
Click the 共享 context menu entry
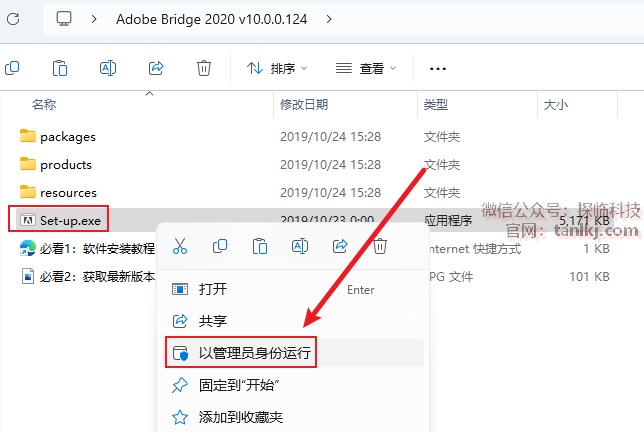(x=213, y=321)
